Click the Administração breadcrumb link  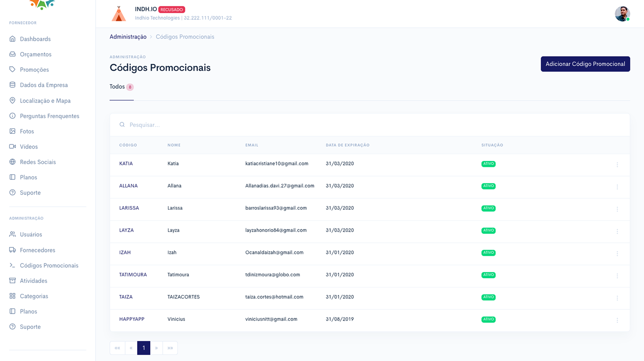click(128, 37)
